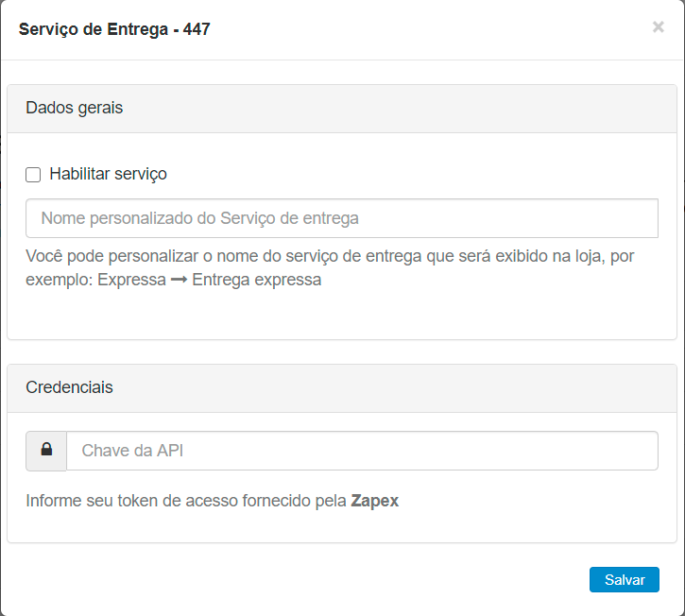The image size is (685, 616).
Task: Click the right arrow icon in example text
Action: pos(179,280)
